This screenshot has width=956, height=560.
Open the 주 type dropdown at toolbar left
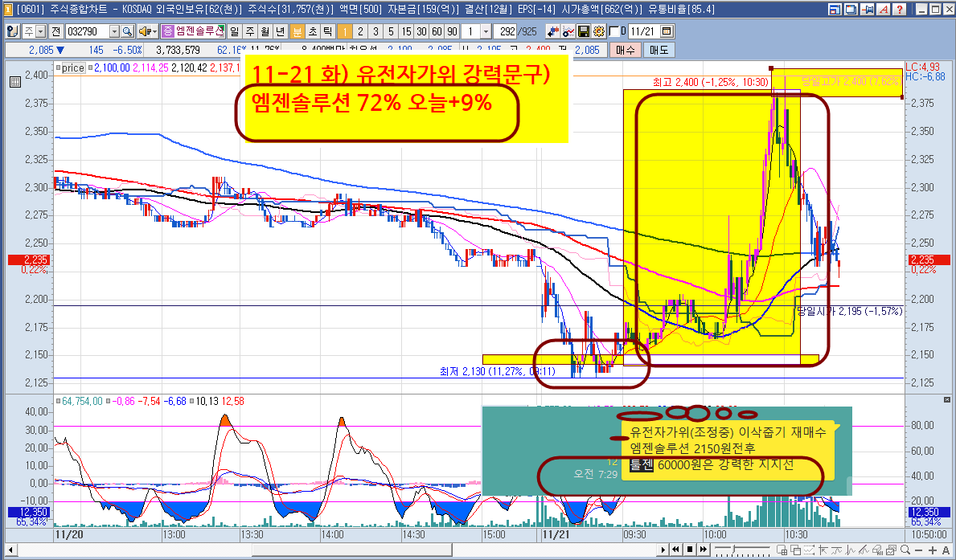click(x=40, y=31)
